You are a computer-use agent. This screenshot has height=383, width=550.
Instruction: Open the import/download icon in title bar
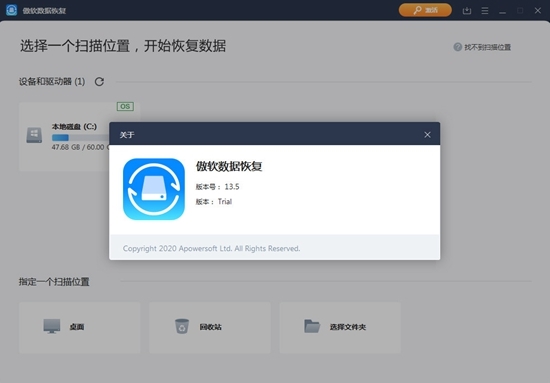coord(467,11)
